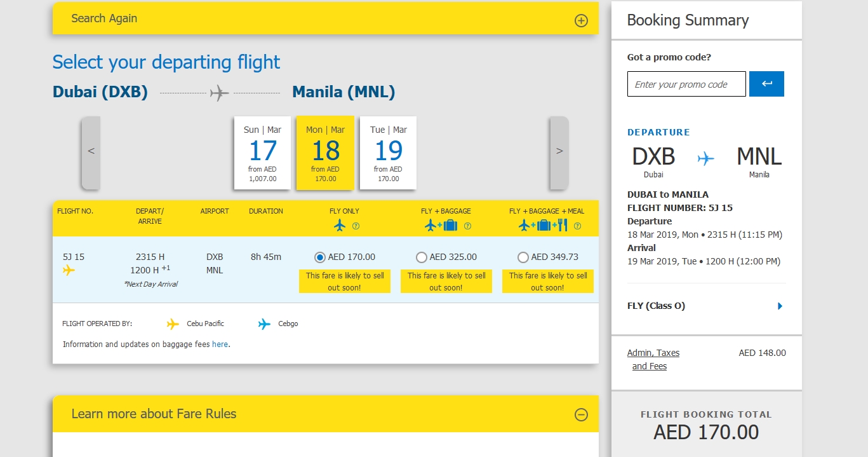This screenshot has width=868, height=457.
Task: Click the 'Got a promo code?' label
Action: coord(669,57)
